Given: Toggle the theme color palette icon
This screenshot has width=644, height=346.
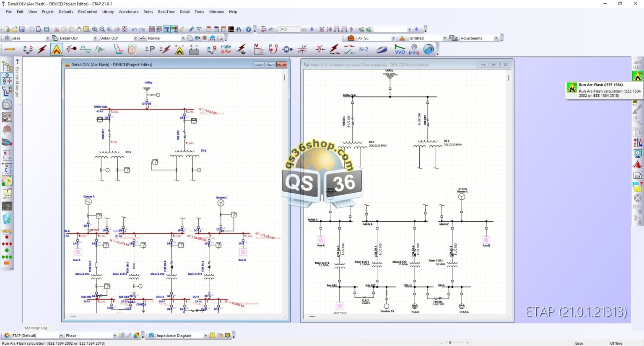Looking at the screenshot, I should click(137, 336).
